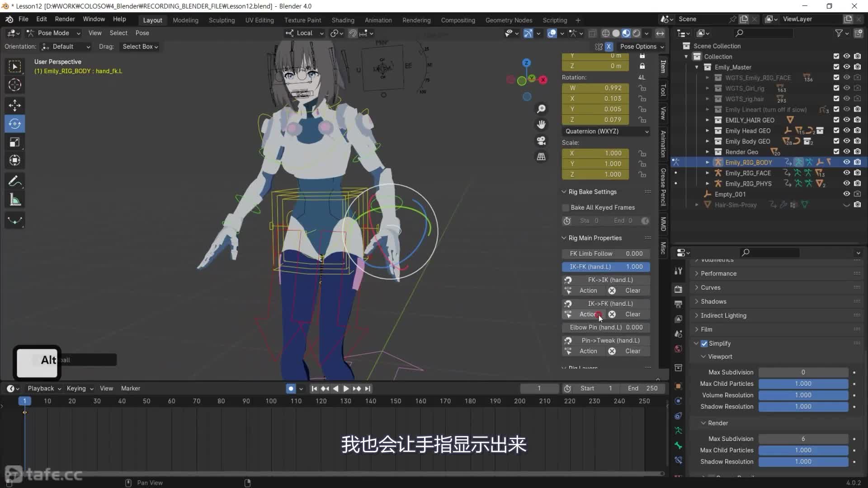Open the Pose Options dropdown

tap(642, 47)
